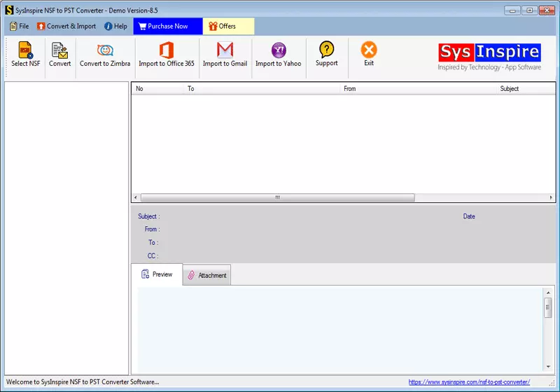This screenshot has width=560, height=392.
Task: Open the sysinspire.com nsf-to-pst-converter link
Action: [469, 382]
